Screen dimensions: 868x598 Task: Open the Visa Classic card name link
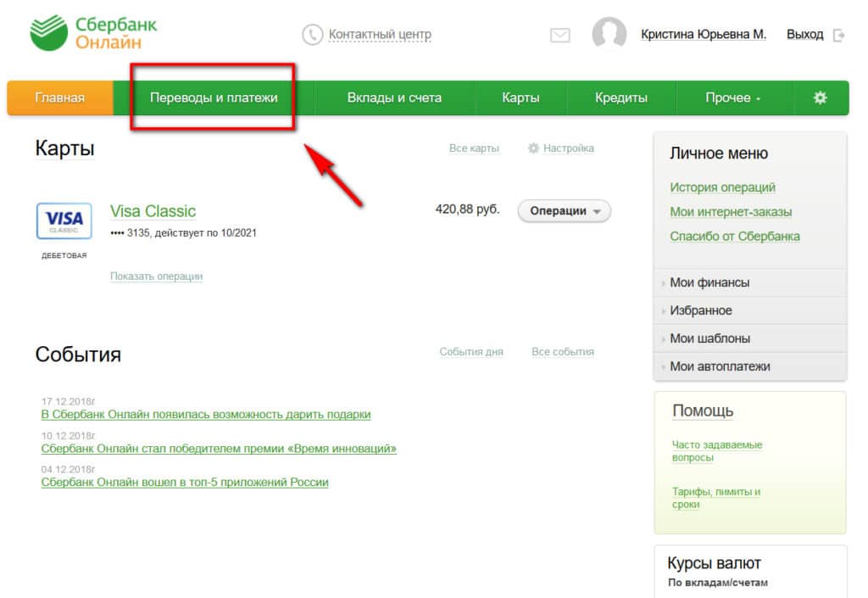pos(153,211)
